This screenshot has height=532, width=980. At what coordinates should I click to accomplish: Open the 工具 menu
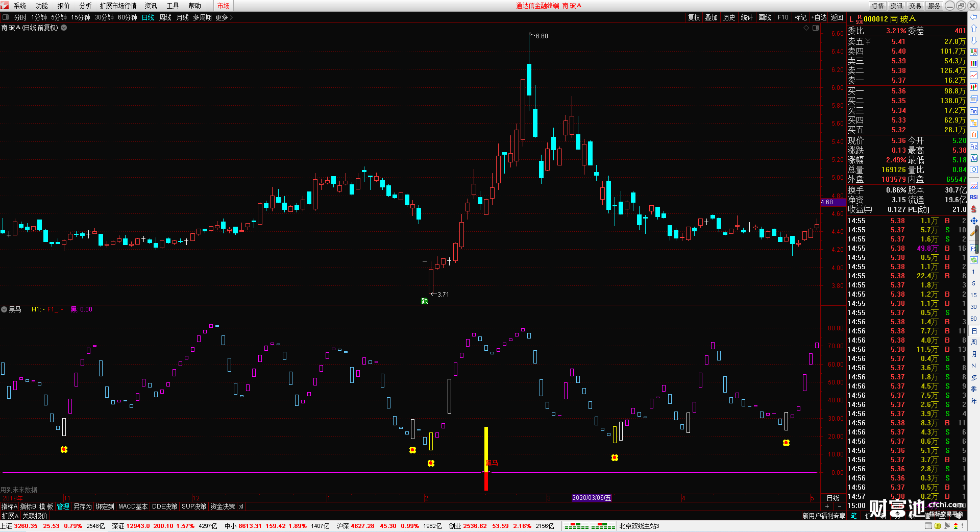coord(173,6)
